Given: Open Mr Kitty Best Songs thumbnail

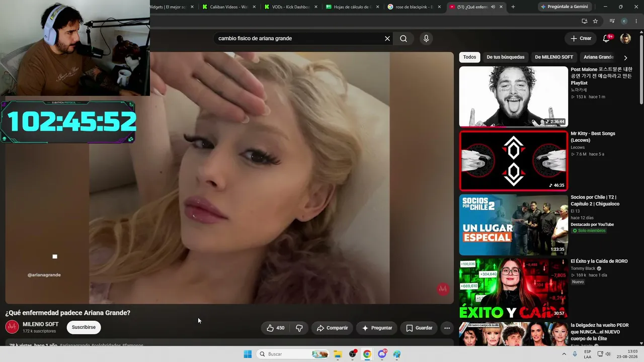Looking at the screenshot, I should coord(513,161).
